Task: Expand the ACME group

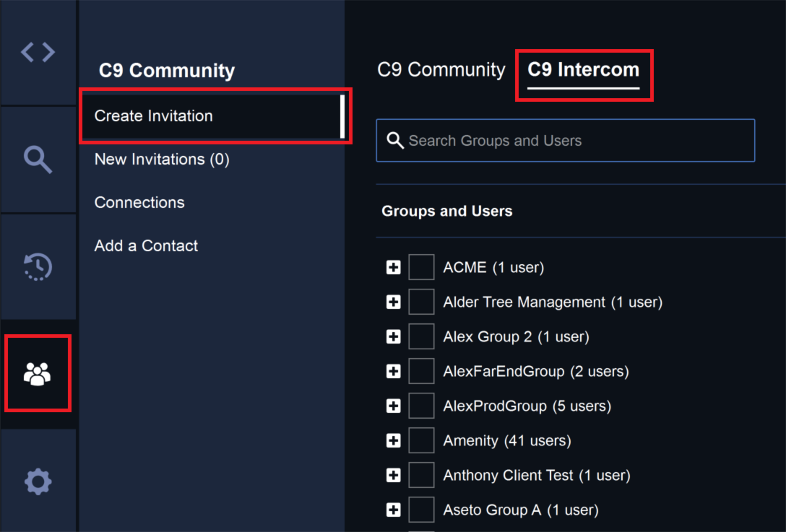Action: click(394, 268)
